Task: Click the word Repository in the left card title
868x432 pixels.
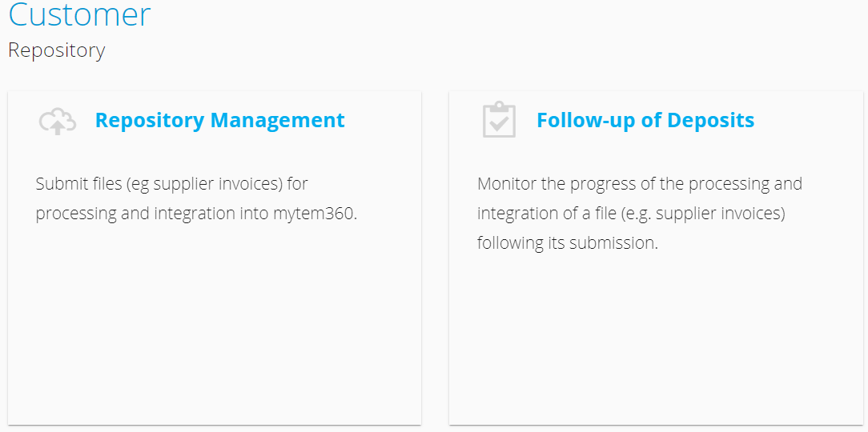Action: 150,120
